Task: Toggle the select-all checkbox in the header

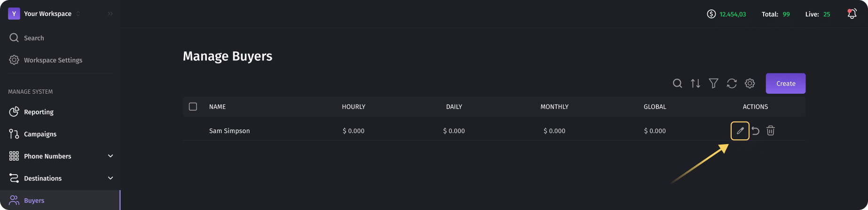Action: point(193,106)
